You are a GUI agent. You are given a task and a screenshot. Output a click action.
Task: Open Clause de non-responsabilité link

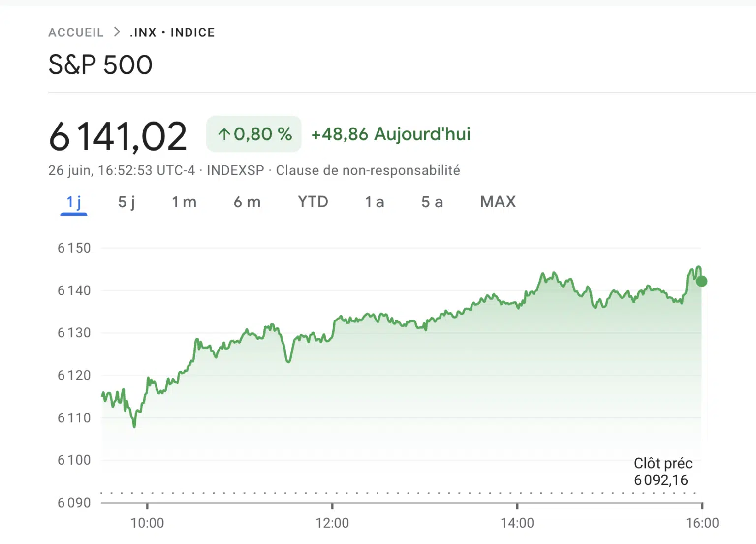368,170
